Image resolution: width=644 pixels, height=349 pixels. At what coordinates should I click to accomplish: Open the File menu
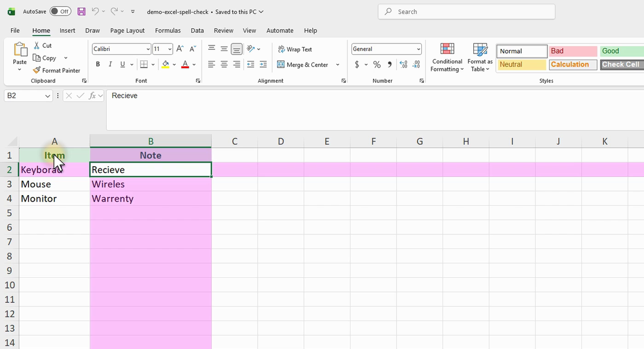tap(15, 31)
